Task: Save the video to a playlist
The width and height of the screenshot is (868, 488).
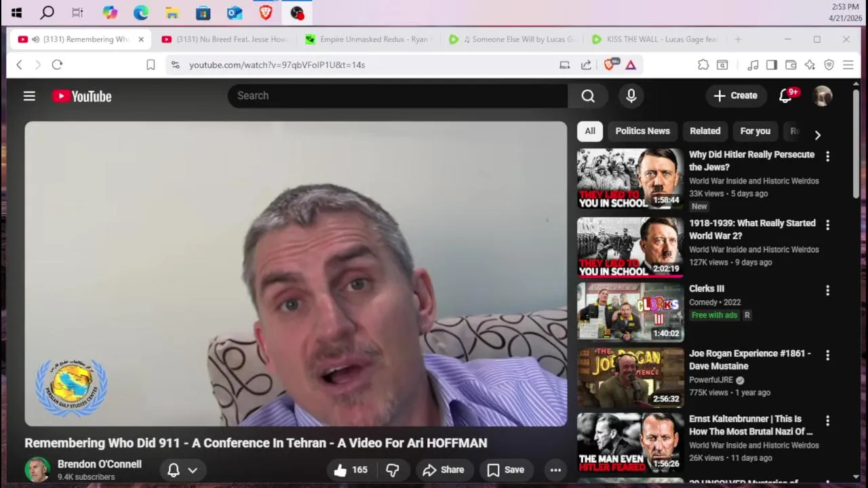Action: tap(506, 470)
